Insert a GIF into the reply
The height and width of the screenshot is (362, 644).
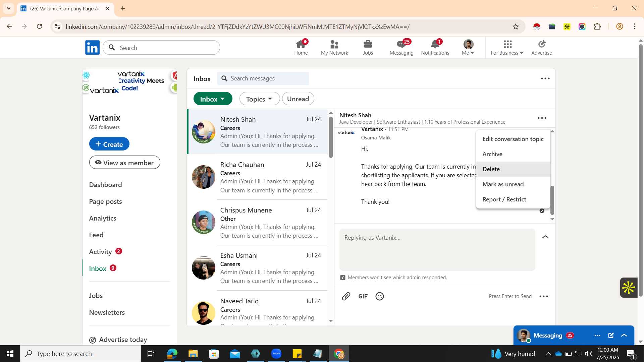pyautogui.click(x=363, y=296)
